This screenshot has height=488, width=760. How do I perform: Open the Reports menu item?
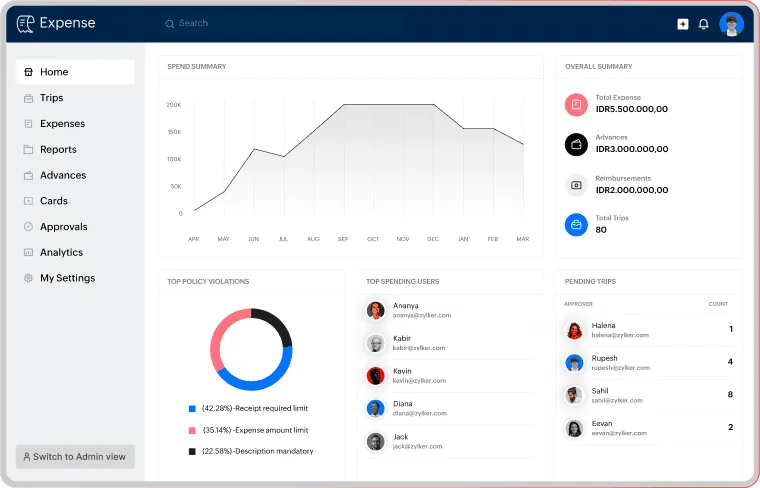(75, 149)
